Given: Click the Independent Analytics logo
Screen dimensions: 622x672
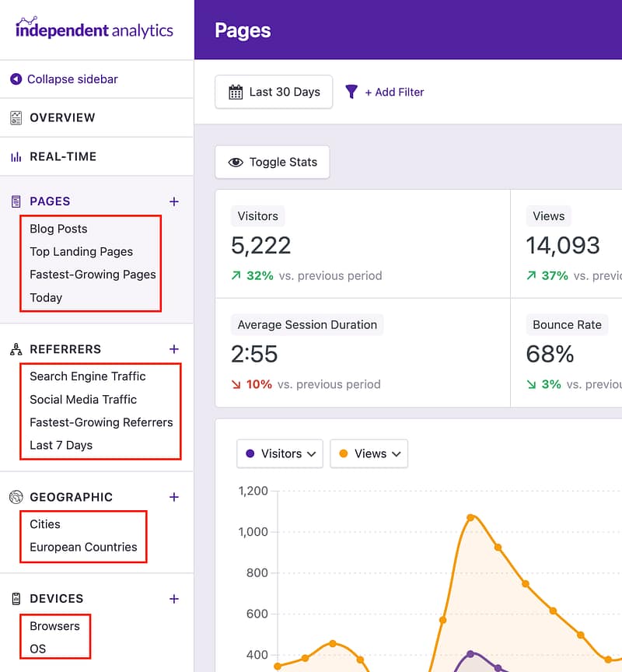Looking at the screenshot, I should [x=94, y=30].
